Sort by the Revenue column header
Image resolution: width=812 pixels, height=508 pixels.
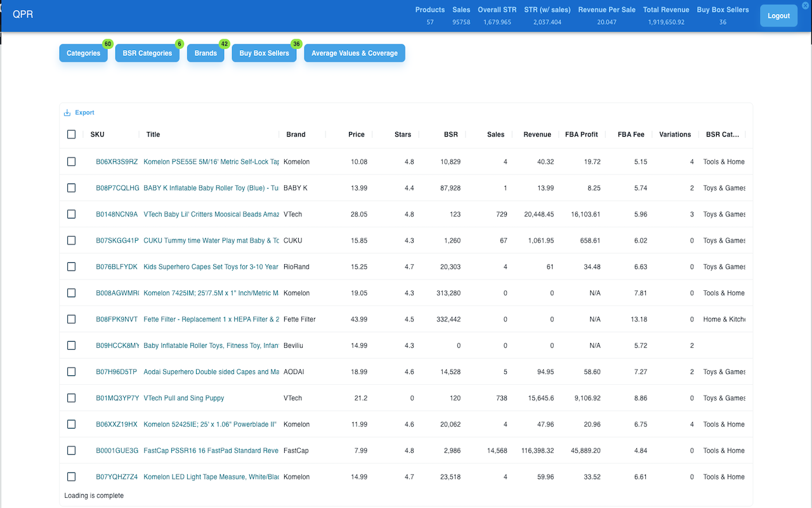[537, 135]
